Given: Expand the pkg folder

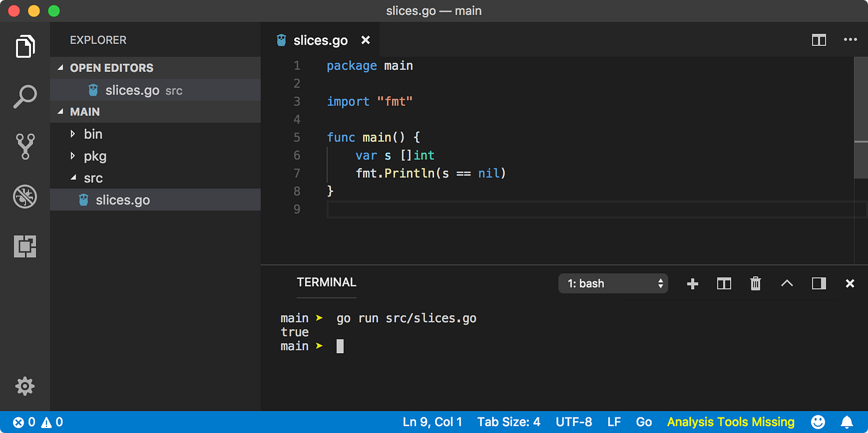Looking at the screenshot, I should (x=155, y=156).
